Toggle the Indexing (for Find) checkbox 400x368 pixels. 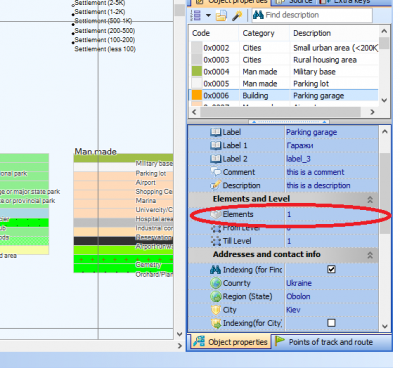[x=331, y=269]
